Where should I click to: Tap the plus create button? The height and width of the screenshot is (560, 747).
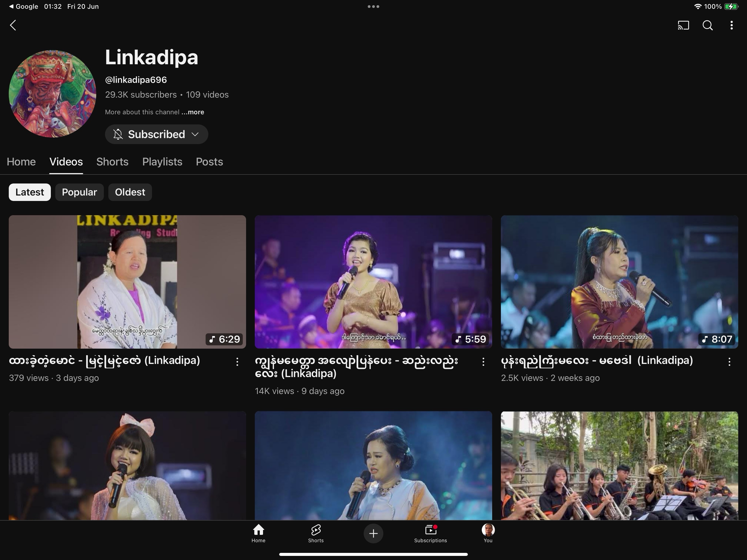(373, 533)
